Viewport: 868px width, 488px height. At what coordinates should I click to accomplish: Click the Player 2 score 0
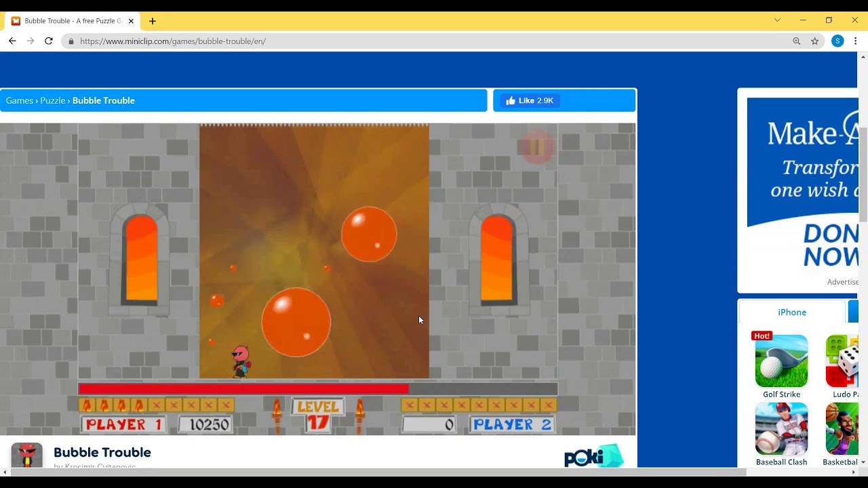point(429,424)
